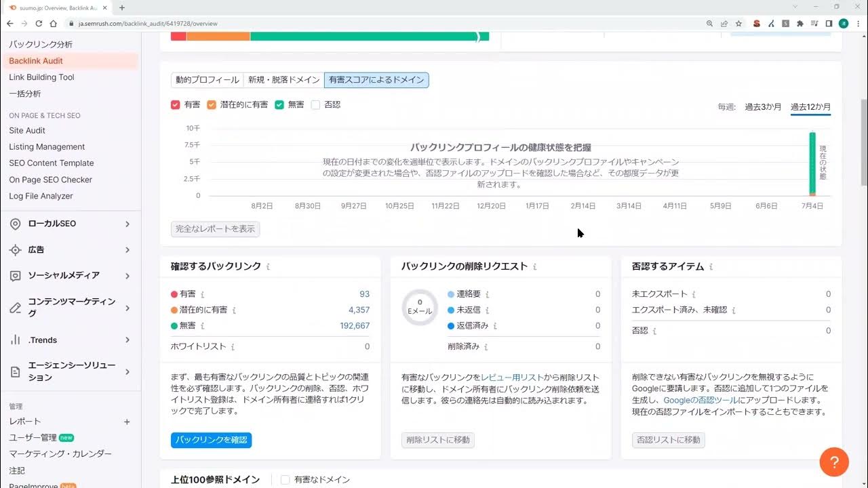This screenshot has height=488, width=868.
Task: Expand the エージェンシーソリューション sidebar section
Action: (71, 371)
